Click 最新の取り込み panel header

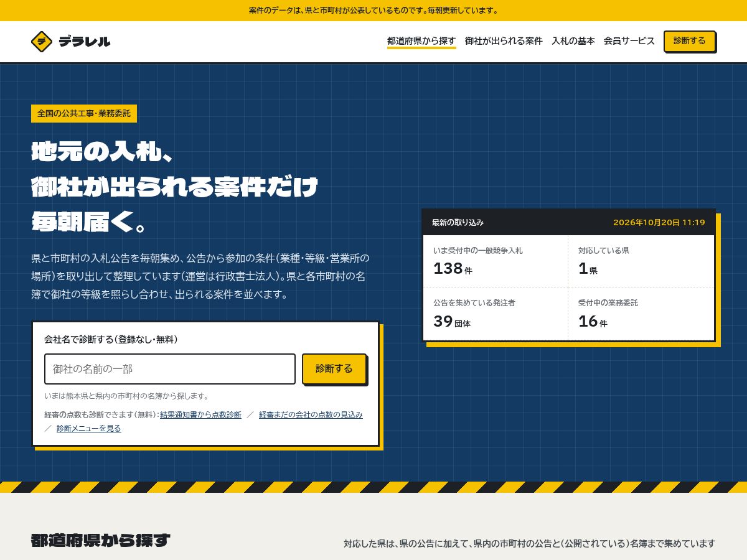[568, 222]
